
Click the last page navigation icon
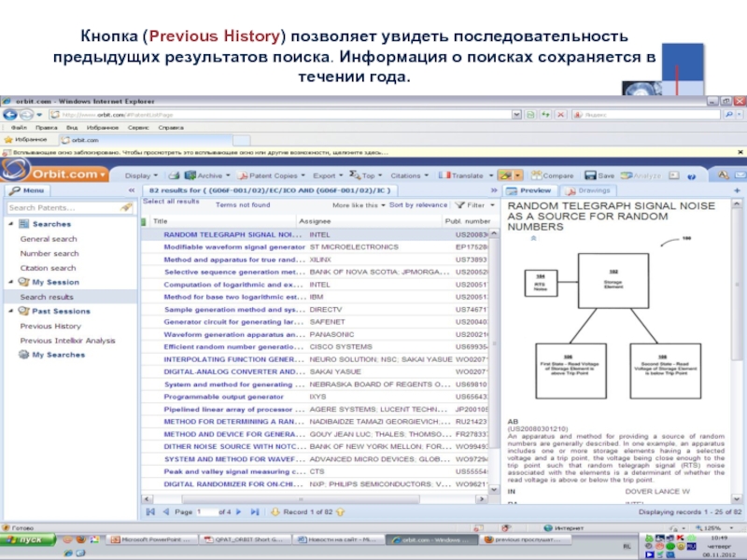pos(255,511)
